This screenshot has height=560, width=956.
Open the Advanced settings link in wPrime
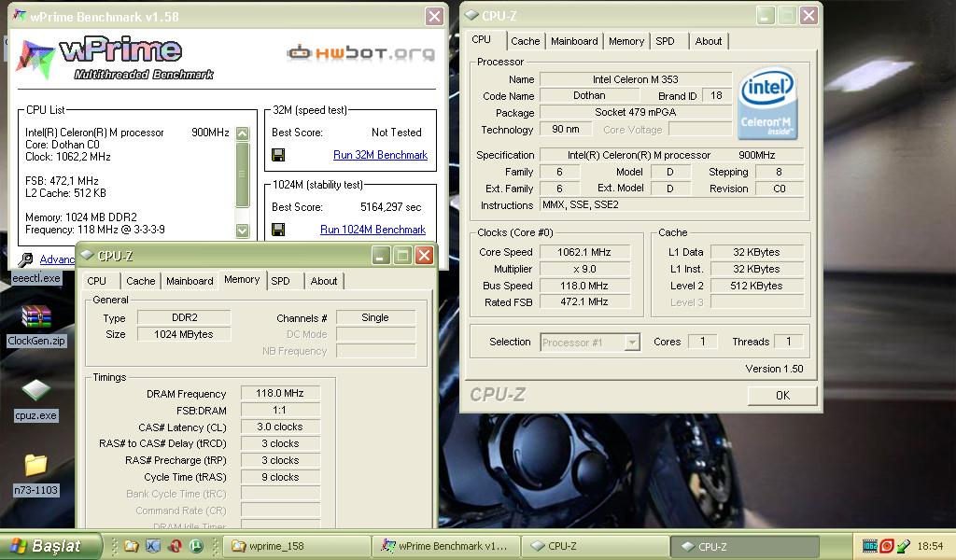57,259
